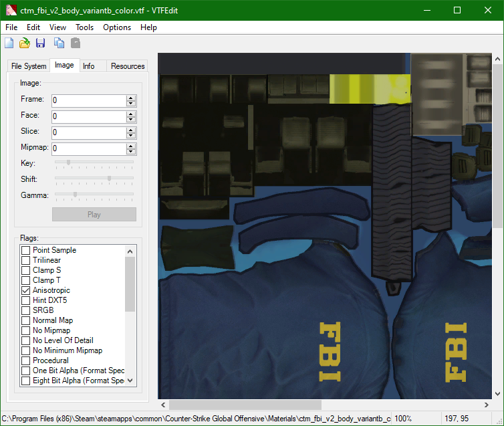Decrease the Frame value with down arrow
This screenshot has height=426, width=504.
tap(130, 103)
